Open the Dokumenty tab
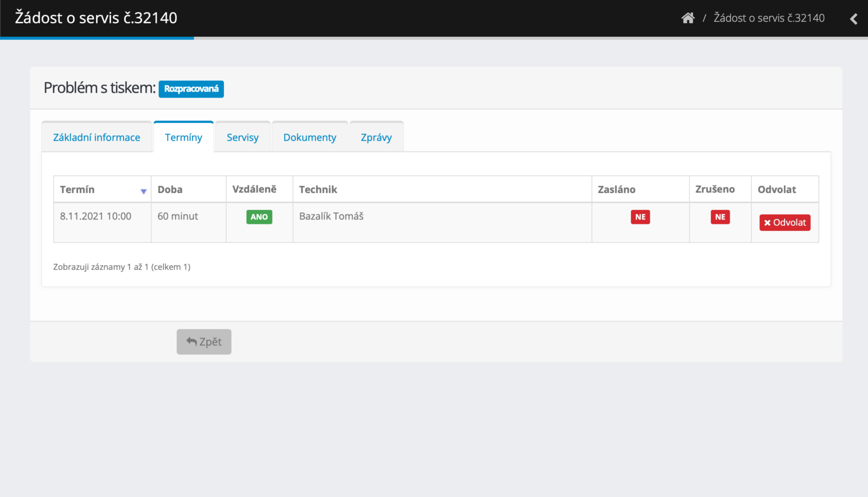 click(x=309, y=137)
